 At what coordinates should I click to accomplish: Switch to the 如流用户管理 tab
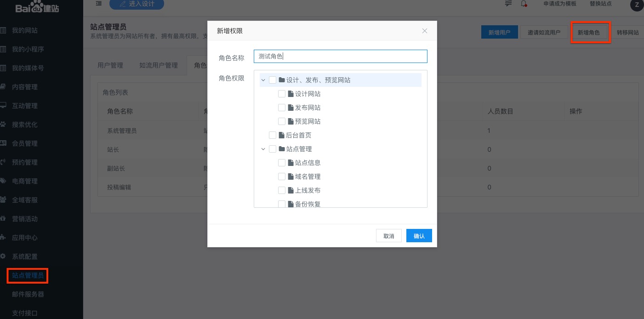tap(159, 65)
